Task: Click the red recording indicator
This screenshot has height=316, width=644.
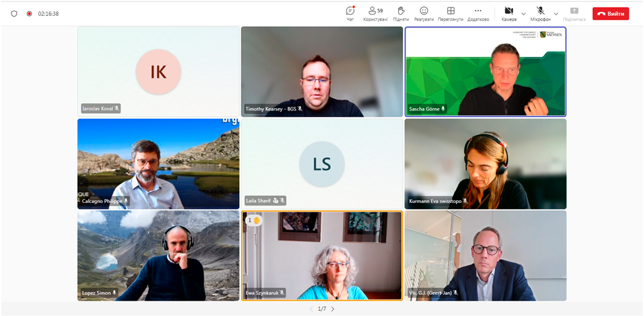Action: tap(29, 13)
